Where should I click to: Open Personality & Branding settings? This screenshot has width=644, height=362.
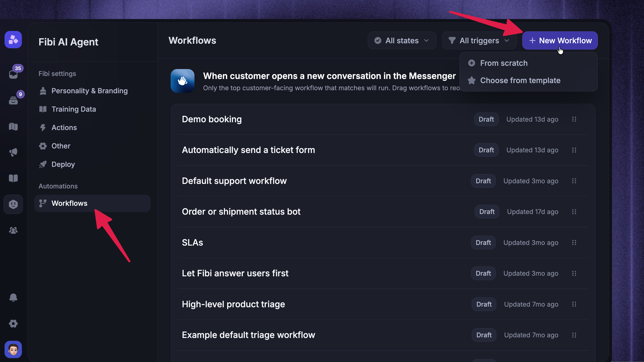[92, 91]
